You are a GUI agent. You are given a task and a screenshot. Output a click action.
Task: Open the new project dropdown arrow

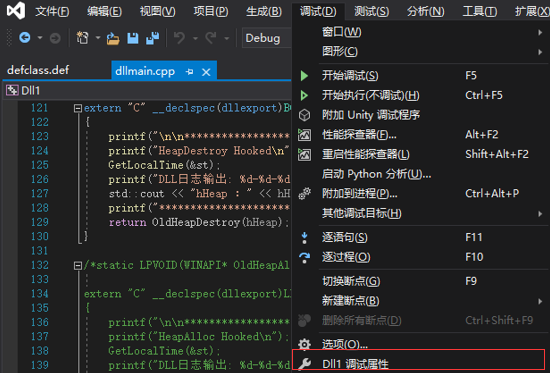[x=98, y=38]
